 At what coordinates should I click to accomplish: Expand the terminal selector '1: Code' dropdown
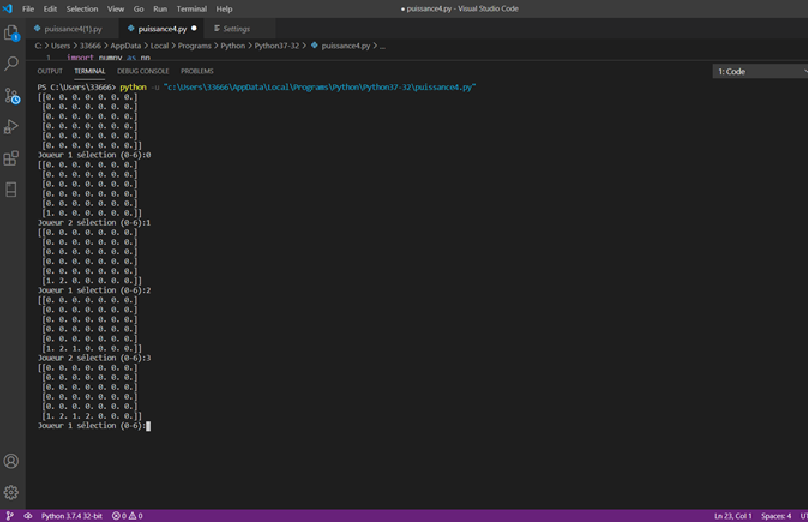(x=759, y=72)
